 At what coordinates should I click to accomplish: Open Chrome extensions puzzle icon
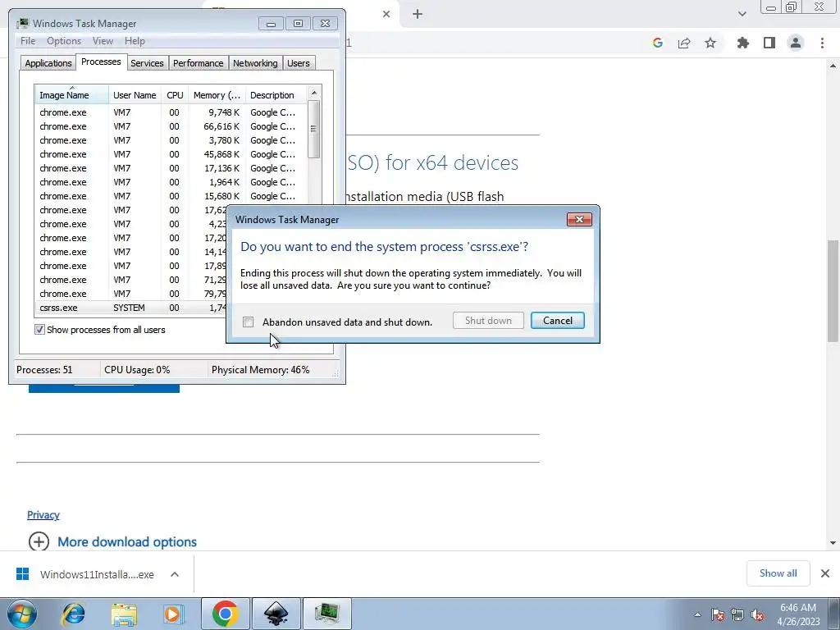(743, 43)
